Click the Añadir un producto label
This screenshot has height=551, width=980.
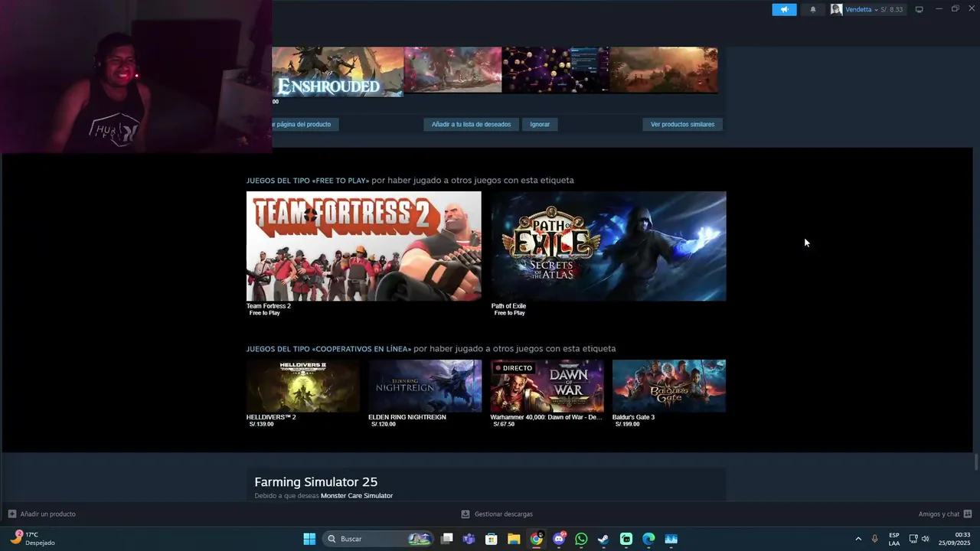click(48, 514)
